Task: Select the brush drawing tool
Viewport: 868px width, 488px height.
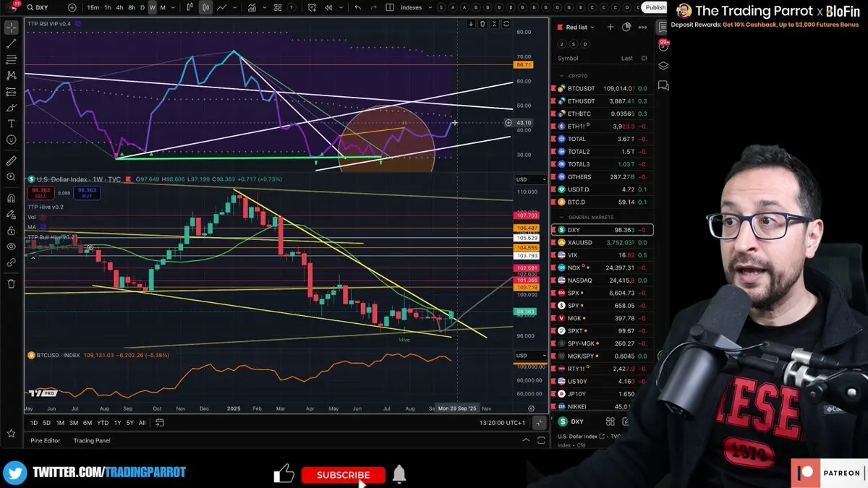Action: pos(11,108)
